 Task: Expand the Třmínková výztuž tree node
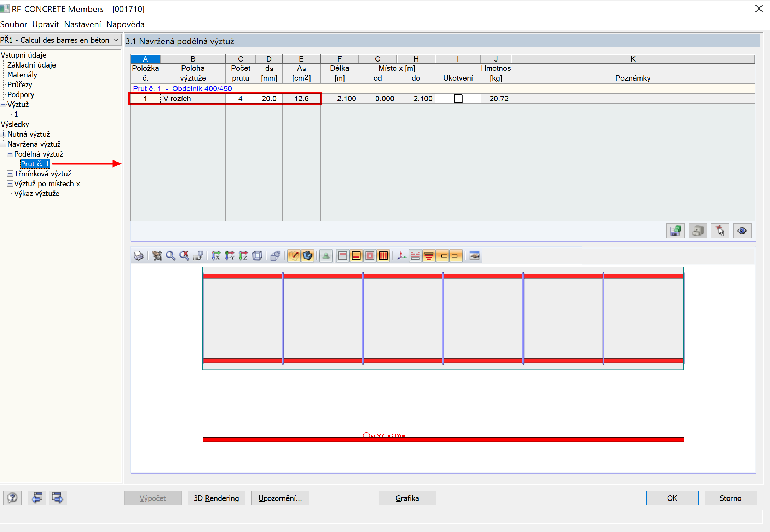10,174
